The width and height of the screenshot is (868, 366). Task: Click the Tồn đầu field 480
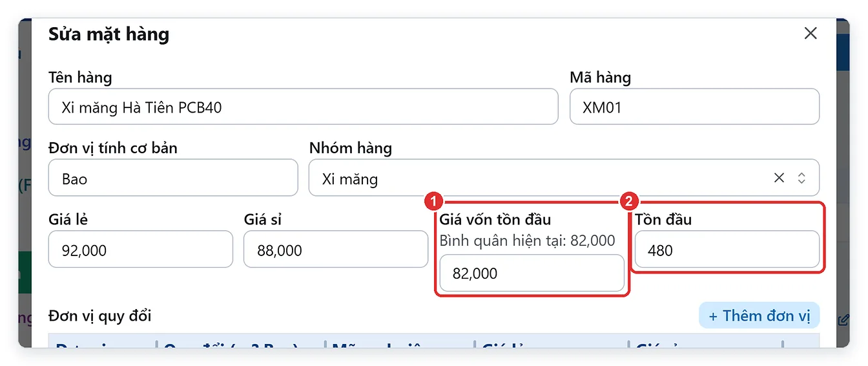tap(727, 250)
